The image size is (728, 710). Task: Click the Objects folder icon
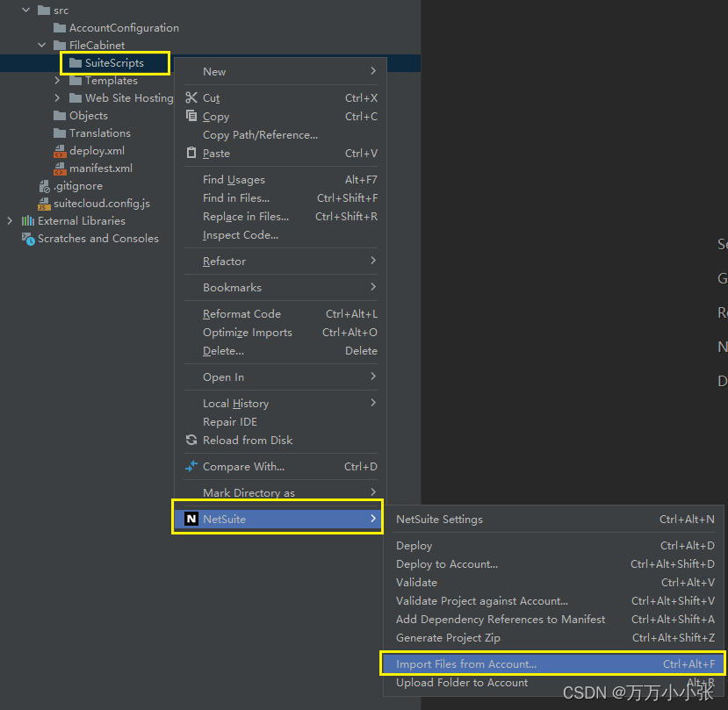pos(60,115)
